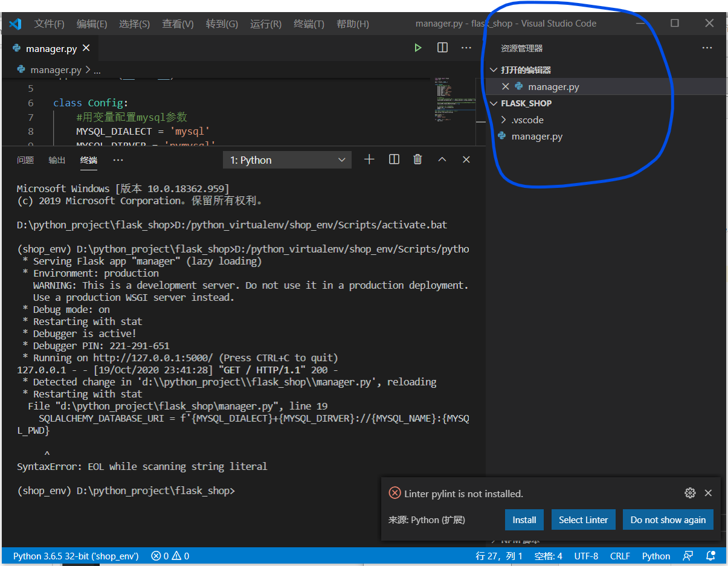728x566 pixels.
Task: Click the class Config code line
Action: click(91, 103)
